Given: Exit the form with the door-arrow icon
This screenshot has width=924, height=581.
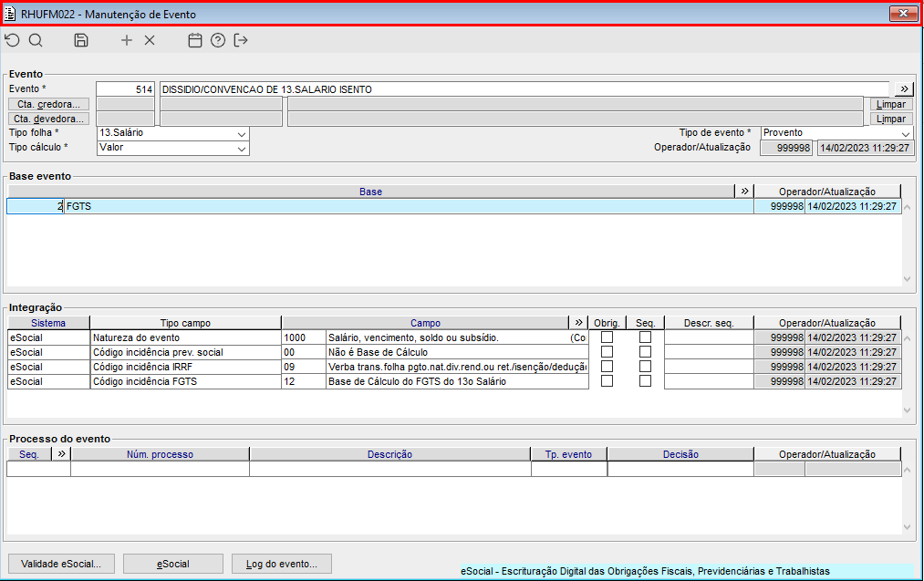Looking at the screenshot, I should [x=241, y=40].
